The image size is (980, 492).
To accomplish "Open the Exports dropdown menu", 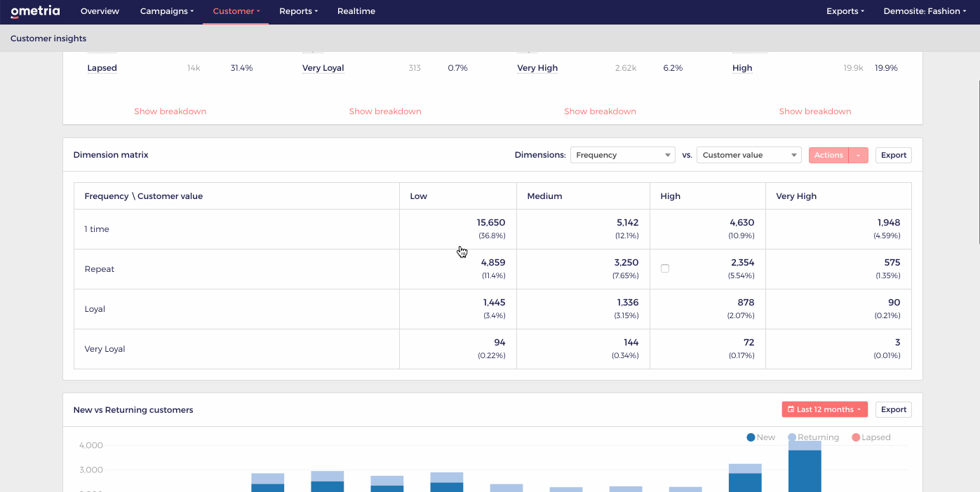I will [x=845, y=11].
